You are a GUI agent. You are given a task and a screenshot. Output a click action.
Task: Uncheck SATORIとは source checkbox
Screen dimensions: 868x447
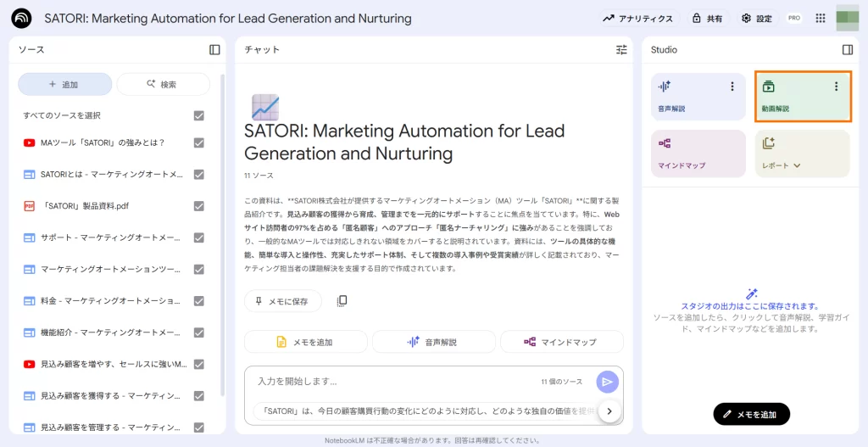[198, 175]
